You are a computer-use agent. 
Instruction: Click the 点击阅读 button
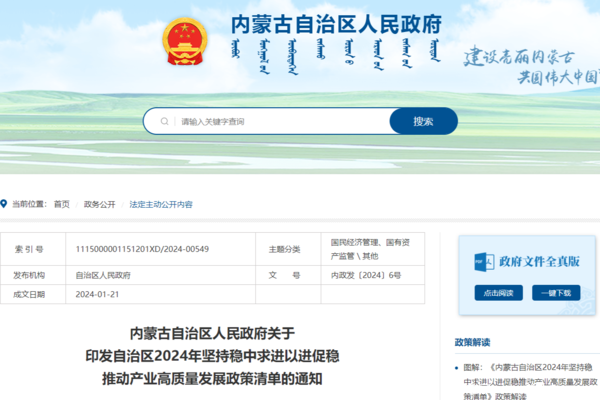pyautogui.click(x=497, y=293)
